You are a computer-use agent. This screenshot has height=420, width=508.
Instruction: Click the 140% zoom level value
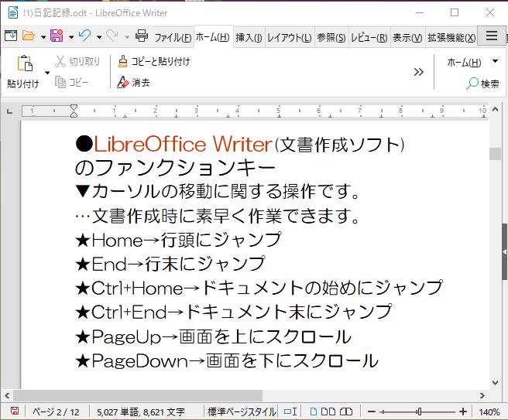[489, 412]
